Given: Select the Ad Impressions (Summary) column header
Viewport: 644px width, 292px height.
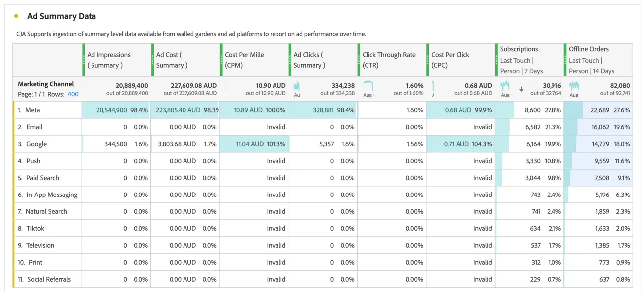Looking at the screenshot, I should click(117, 60).
